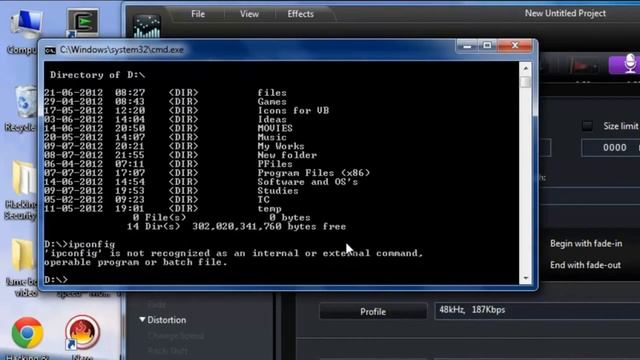This screenshot has height=360, width=640.
Task: Maximize the cmd.exe window
Action: coord(487,46)
